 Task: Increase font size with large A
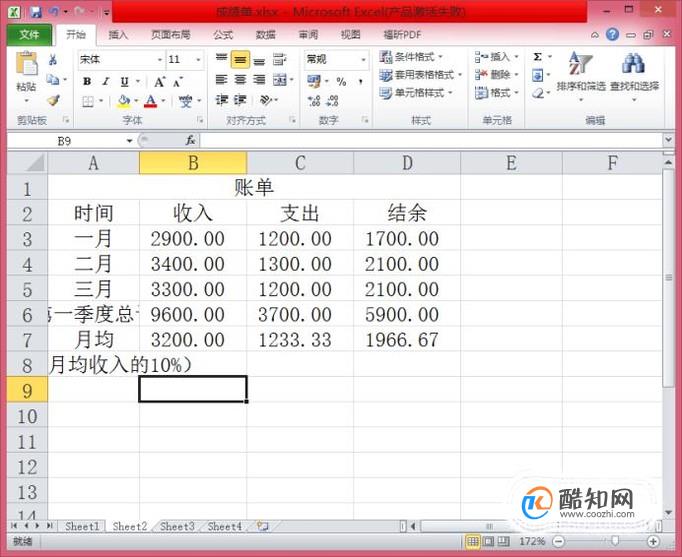(160, 81)
